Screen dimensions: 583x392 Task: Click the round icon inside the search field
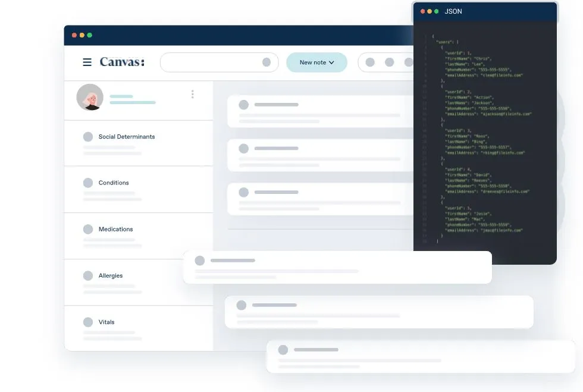coord(267,62)
